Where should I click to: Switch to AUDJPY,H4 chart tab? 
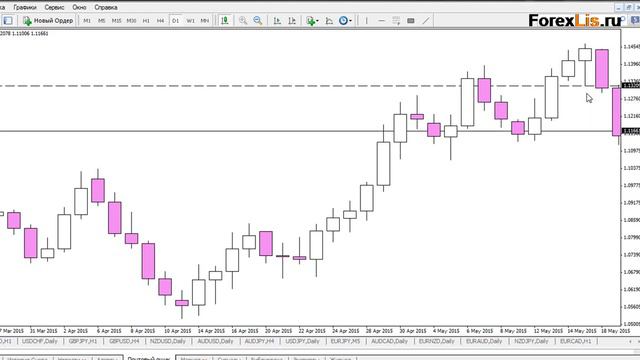pyautogui.click(x=259, y=341)
